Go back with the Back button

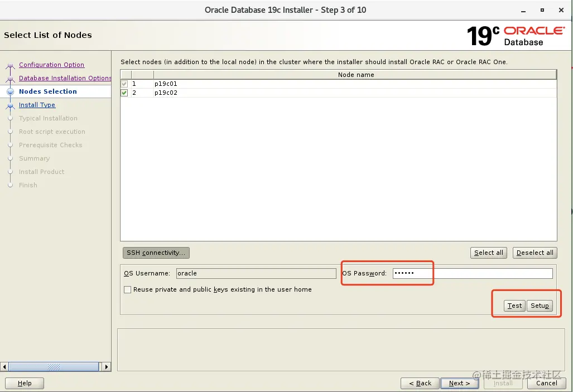coord(420,383)
